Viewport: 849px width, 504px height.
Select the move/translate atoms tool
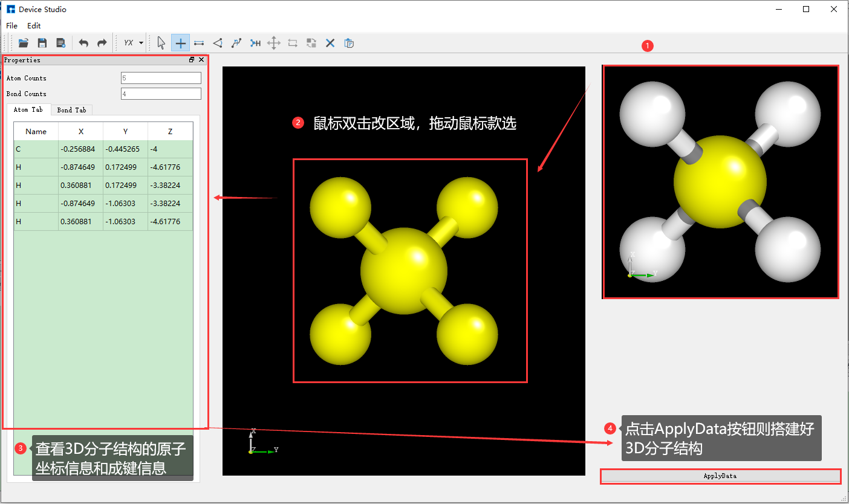tap(274, 43)
